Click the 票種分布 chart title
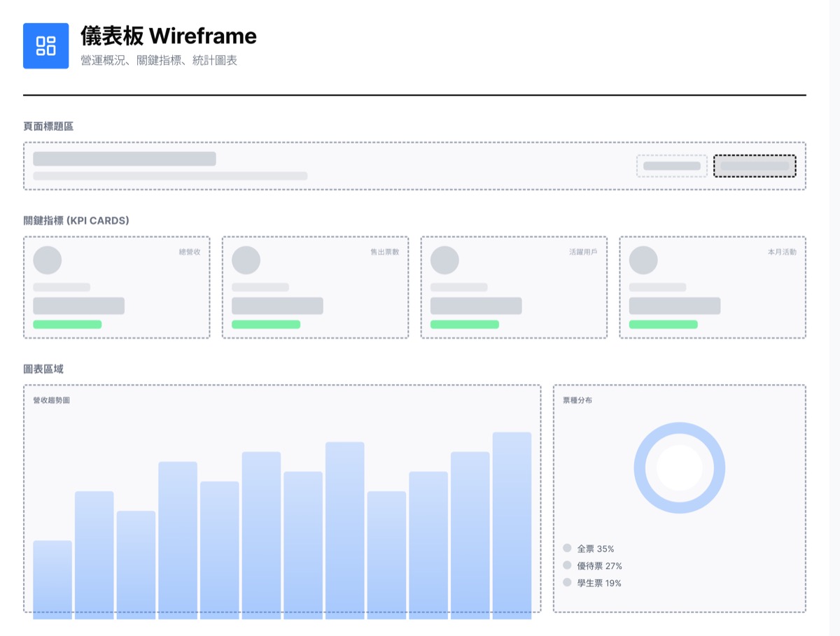This screenshot has width=840, height=636. click(577, 401)
